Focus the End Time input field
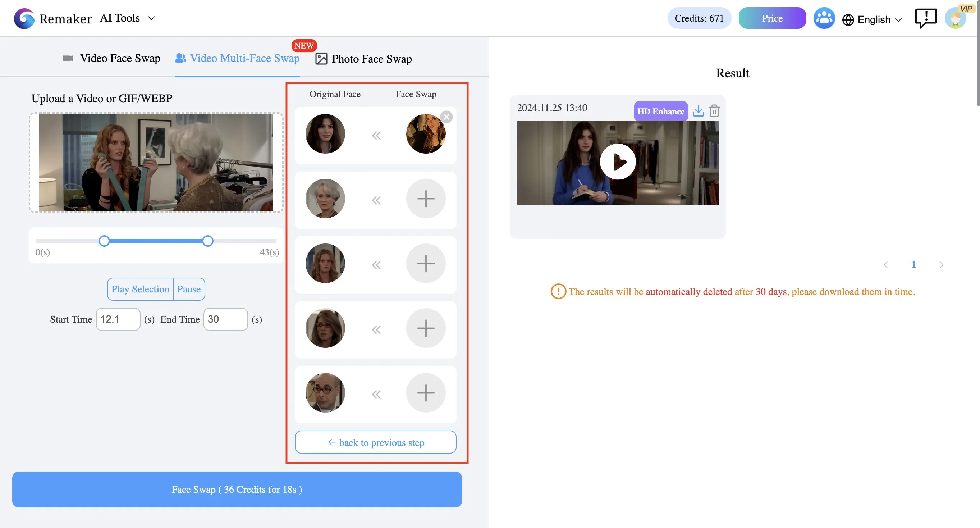980x528 pixels. pos(226,319)
